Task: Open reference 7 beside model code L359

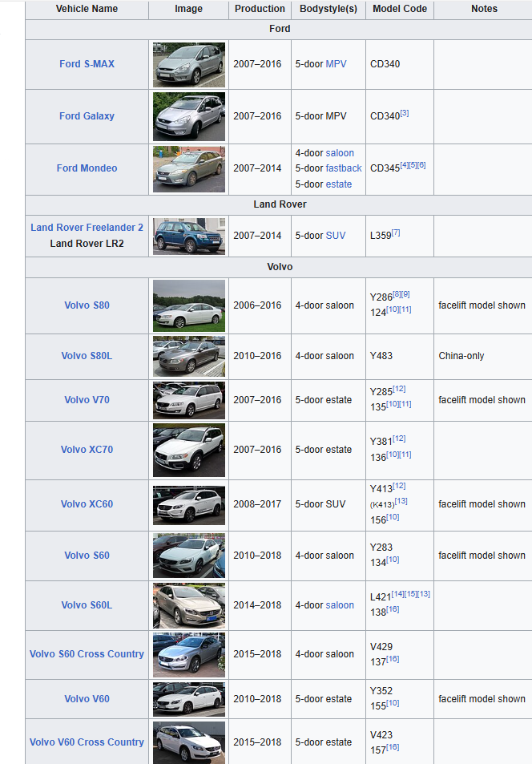Action: (396, 233)
